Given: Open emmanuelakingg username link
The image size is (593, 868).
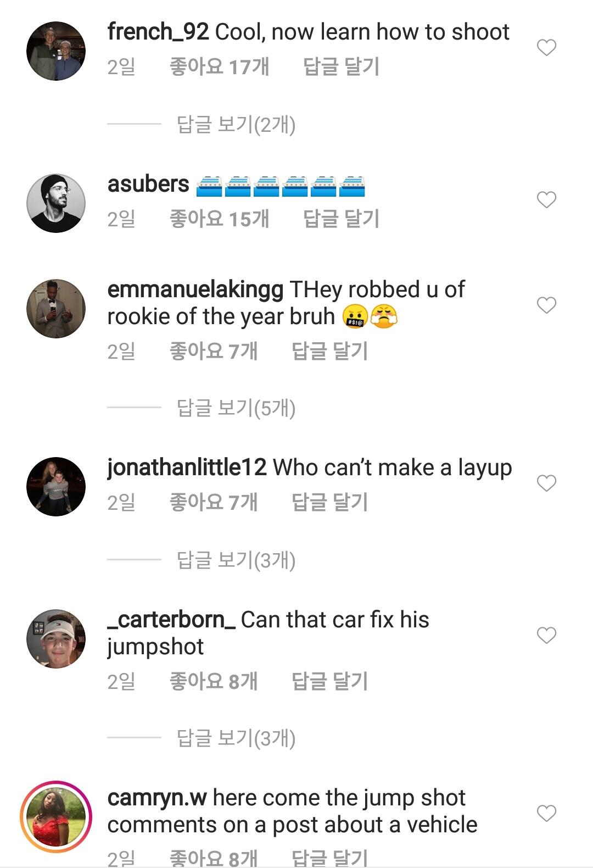Looking at the screenshot, I should 195,290.
